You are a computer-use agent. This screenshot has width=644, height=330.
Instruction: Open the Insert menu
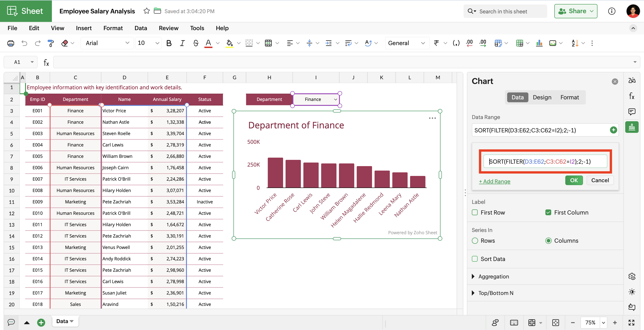point(83,28)
